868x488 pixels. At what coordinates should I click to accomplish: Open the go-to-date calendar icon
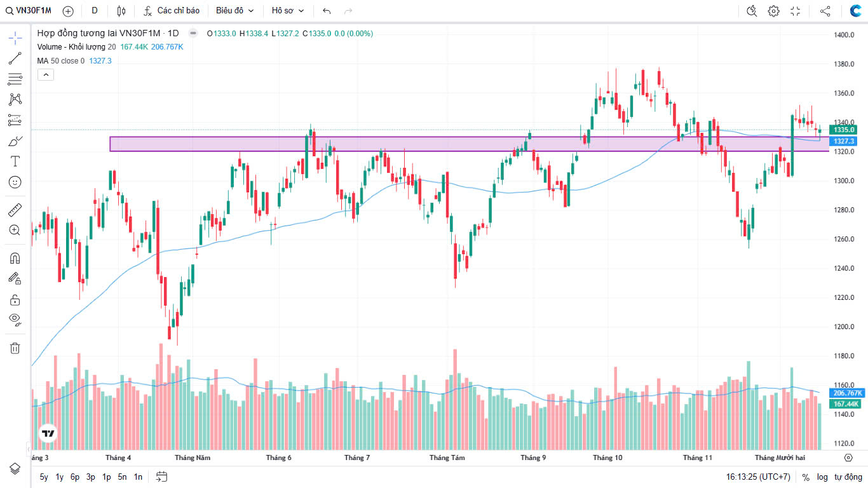click(161, 477)
